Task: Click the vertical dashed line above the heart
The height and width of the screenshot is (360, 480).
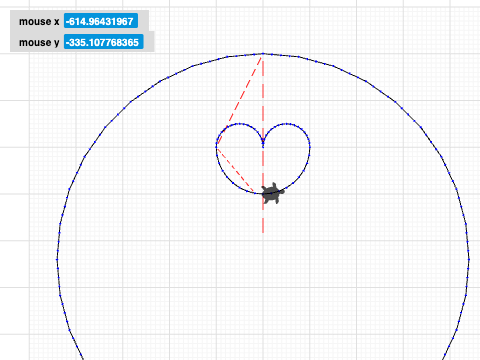Action: tap(263, 98)
